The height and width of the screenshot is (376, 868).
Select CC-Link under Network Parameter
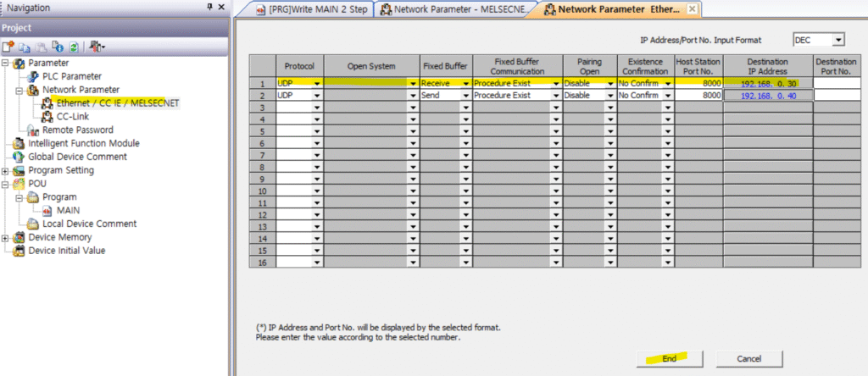coord(74,117)
